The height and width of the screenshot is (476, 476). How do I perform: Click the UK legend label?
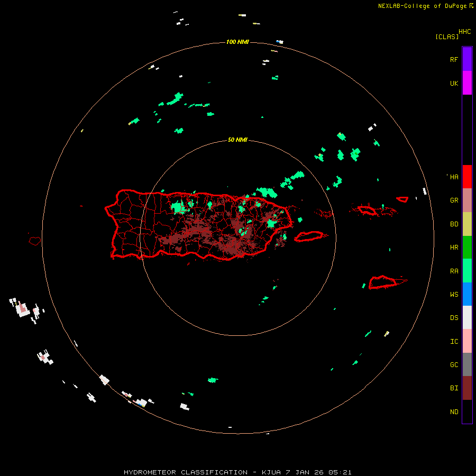(454, 83)
